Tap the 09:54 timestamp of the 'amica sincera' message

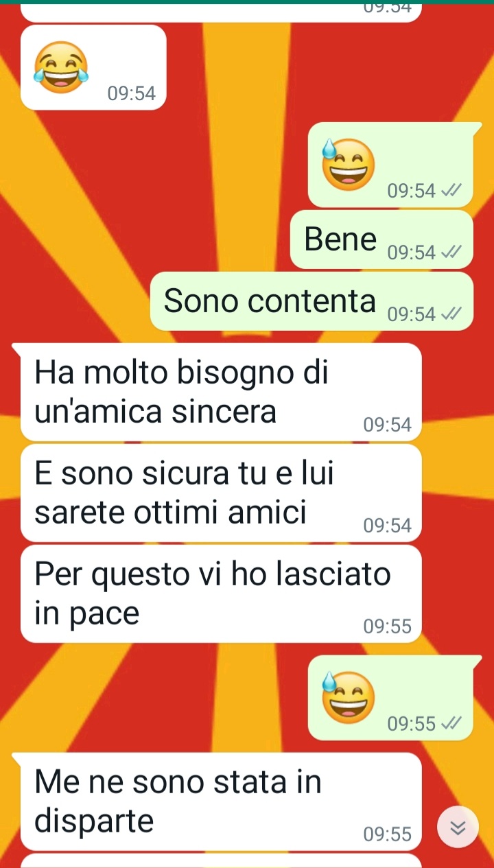pos(388,425)
